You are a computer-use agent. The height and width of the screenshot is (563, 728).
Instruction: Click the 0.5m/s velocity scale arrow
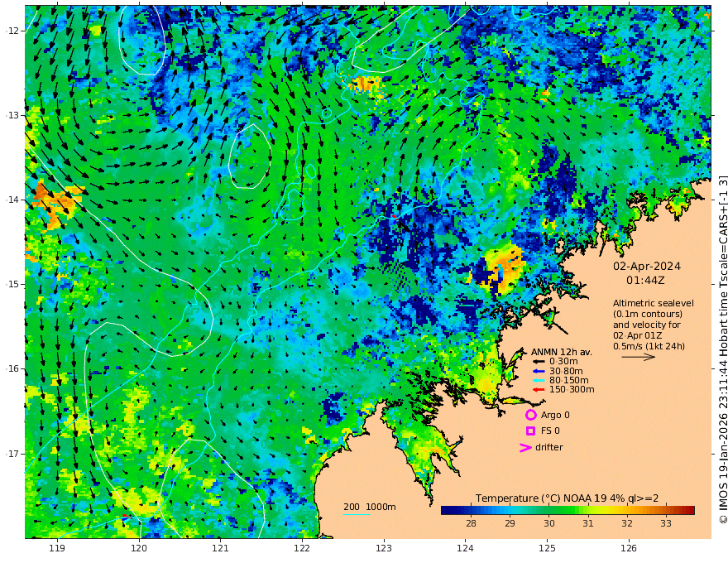tap(639, 357)
